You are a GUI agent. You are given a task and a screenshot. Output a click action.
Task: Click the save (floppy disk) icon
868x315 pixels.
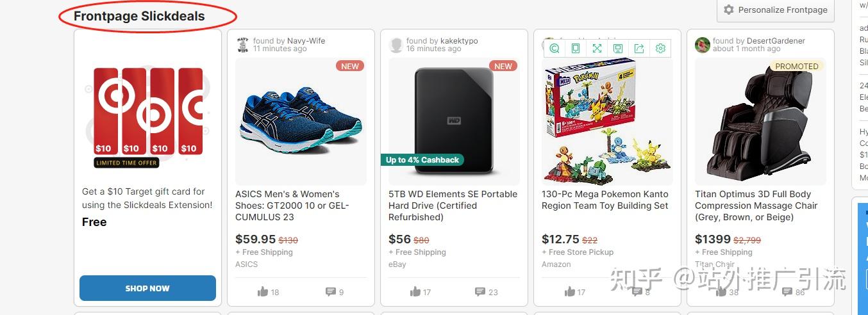[x=618, y=49]
